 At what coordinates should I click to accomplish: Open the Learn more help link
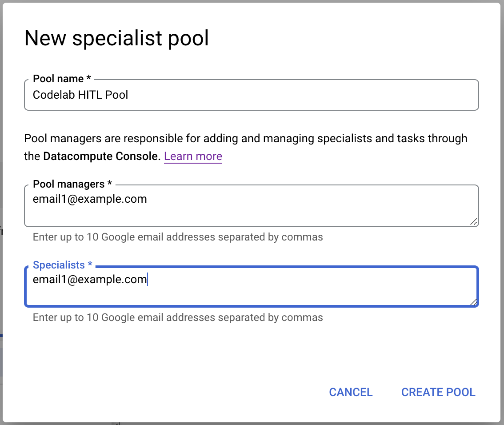[x=193, y=156]
